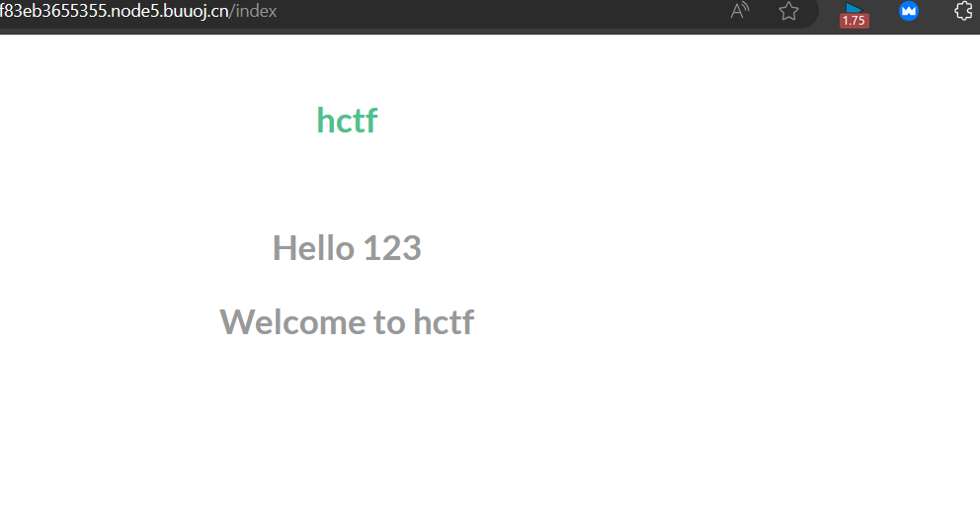980x524 pixels.
Task: Click the Hello 123 greeting text
Action: pyautogui.click(x=347, y=247)
